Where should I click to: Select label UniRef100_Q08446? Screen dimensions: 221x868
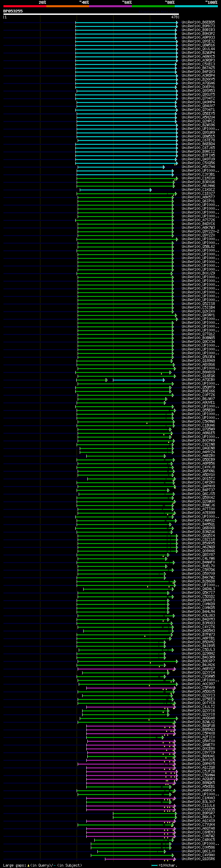tap(198, 551)
